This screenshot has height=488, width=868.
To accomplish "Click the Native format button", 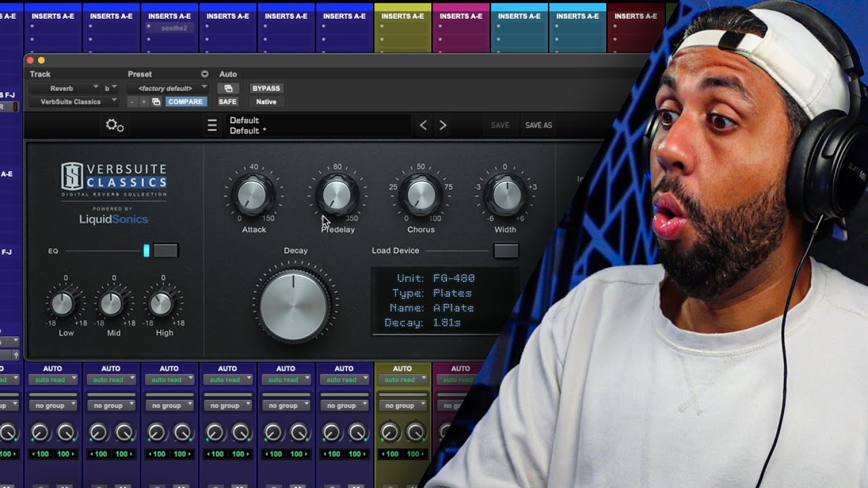I will (x=266, y=102).
